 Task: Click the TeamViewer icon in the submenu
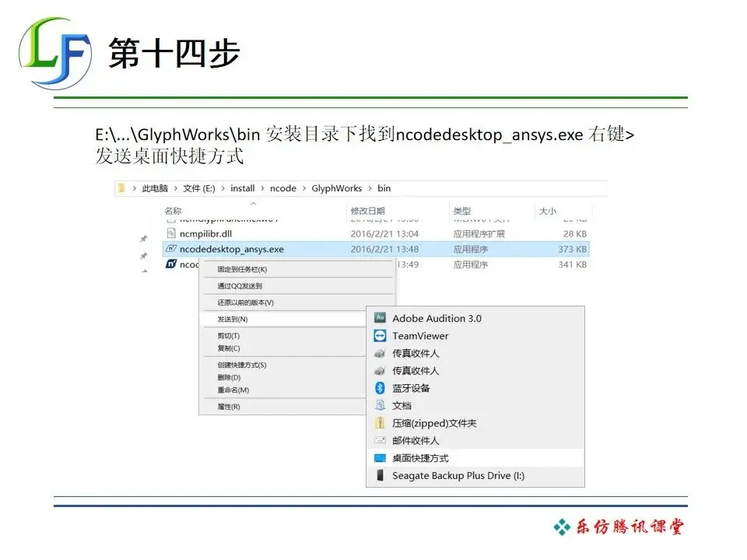pos(380,336)
